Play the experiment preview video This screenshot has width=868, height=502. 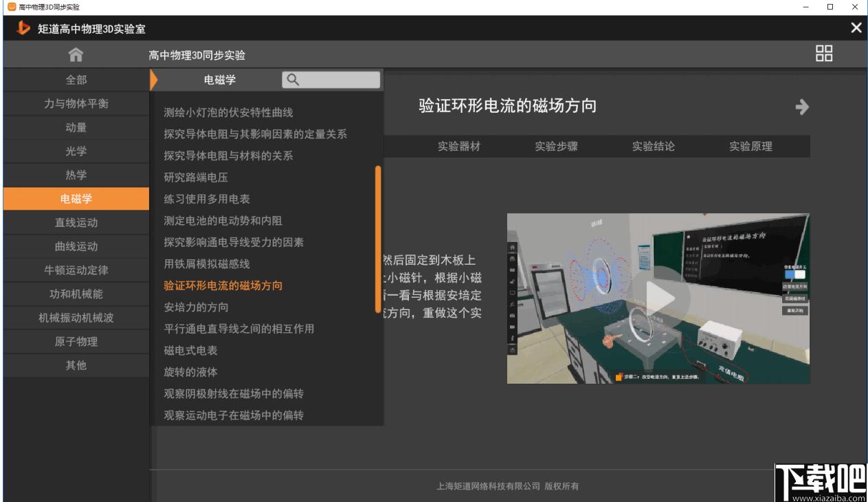[660, 298]
